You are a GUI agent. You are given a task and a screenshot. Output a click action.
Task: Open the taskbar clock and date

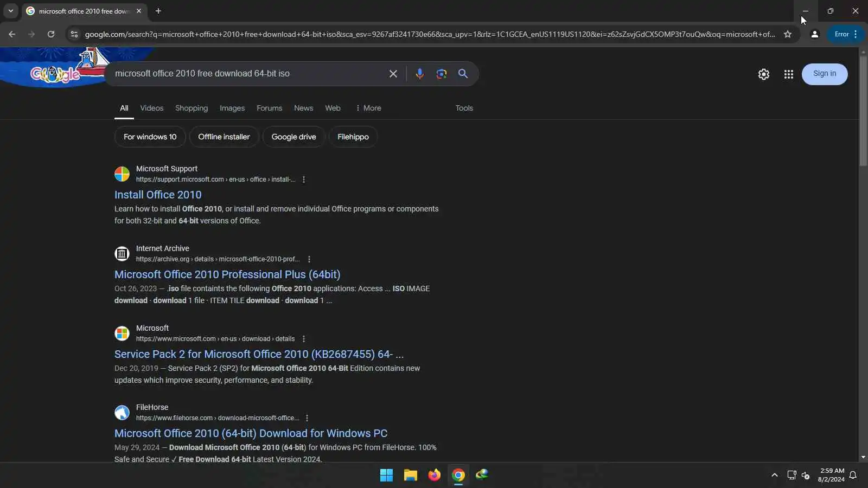coord(831,475)
